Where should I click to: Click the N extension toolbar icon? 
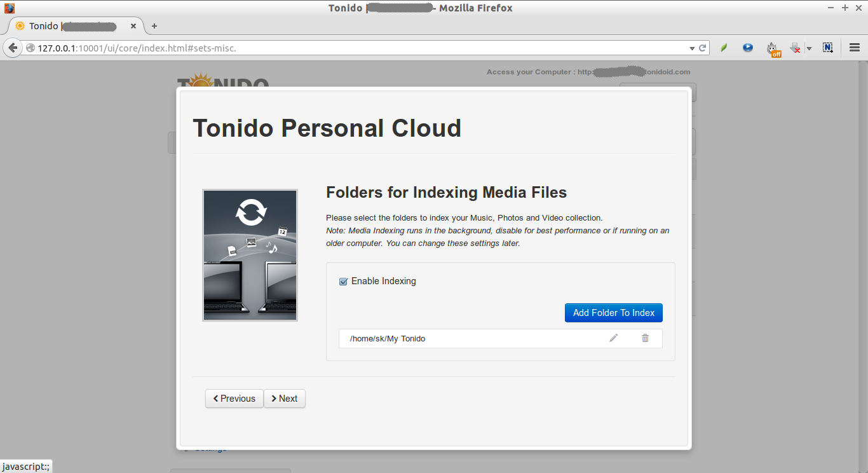click(827, 48)
